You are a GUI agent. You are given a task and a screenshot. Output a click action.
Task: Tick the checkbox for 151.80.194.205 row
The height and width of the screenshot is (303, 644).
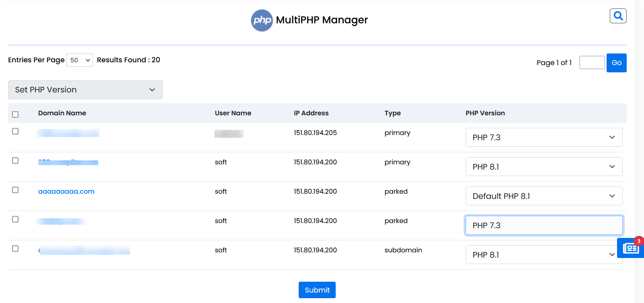tap(15, 131)
